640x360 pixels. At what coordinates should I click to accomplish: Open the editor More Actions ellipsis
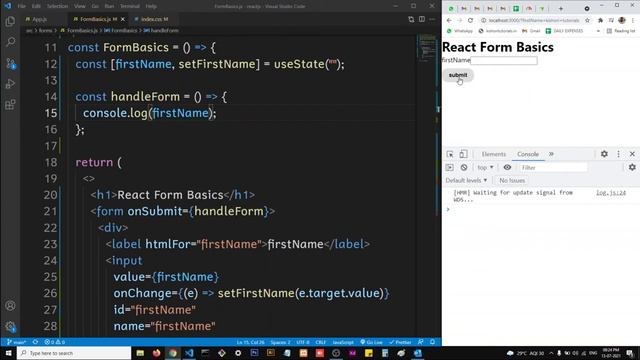(432, 19)
